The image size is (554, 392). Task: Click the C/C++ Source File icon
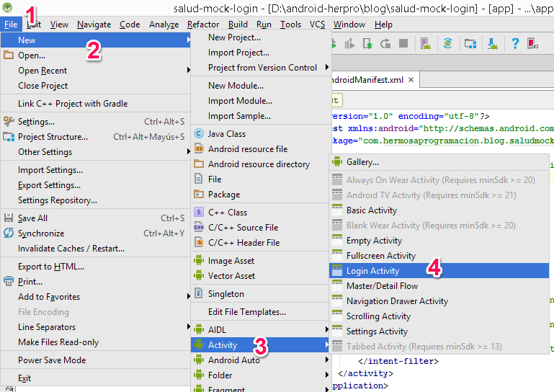tap(199, 227)
